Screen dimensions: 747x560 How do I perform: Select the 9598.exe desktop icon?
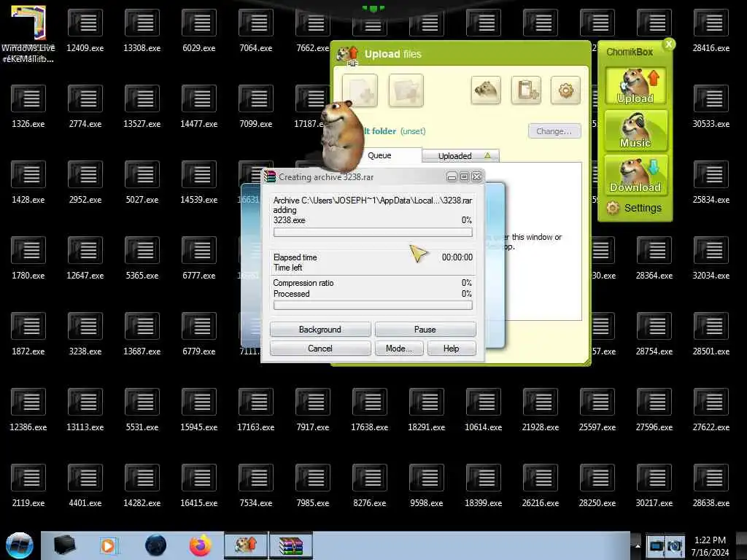tap(426, 485)
